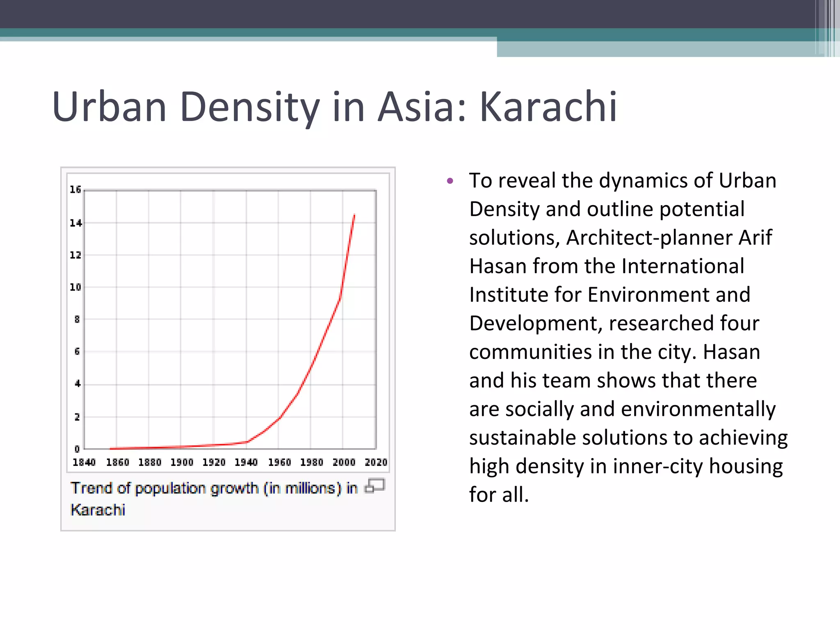Click the x-axis label 1940
The image size is (840, 630).
(246, 462)
